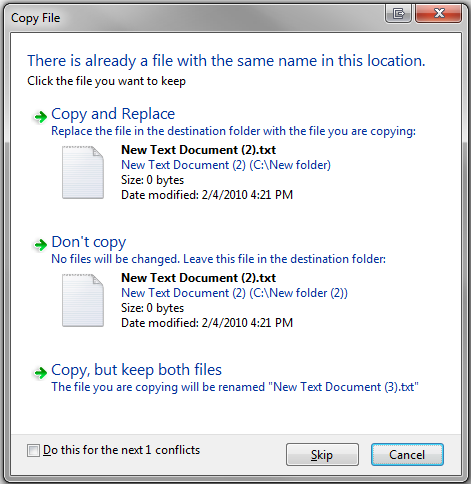
Task: Select the source file's document icon under Copy and Replace
Action: tap(83, 172)
